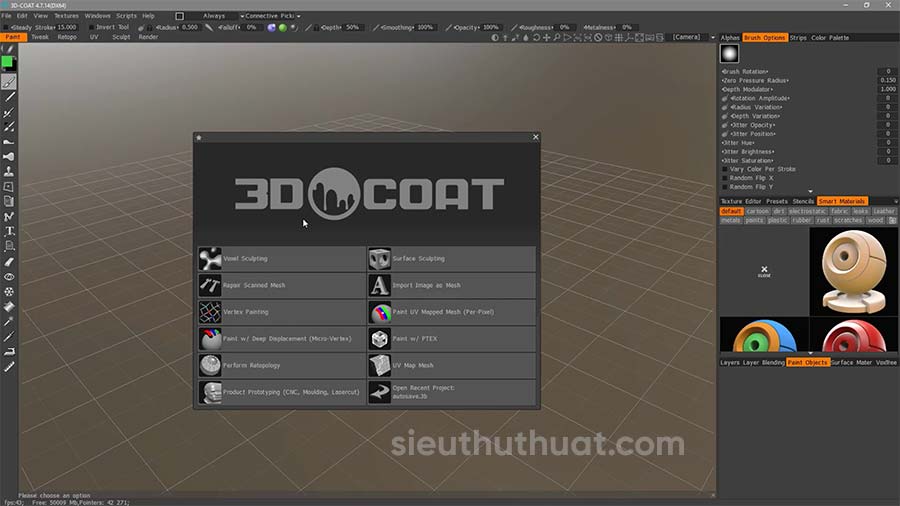Check Random Flip Y option

click(724, 187)
